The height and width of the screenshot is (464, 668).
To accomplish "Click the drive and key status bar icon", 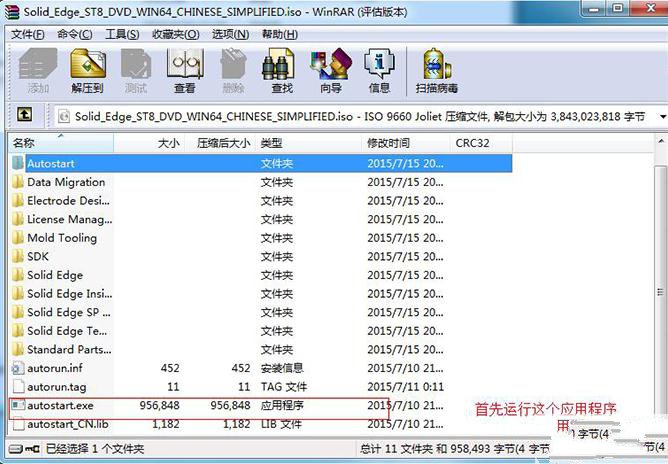I will coord(24,449).
